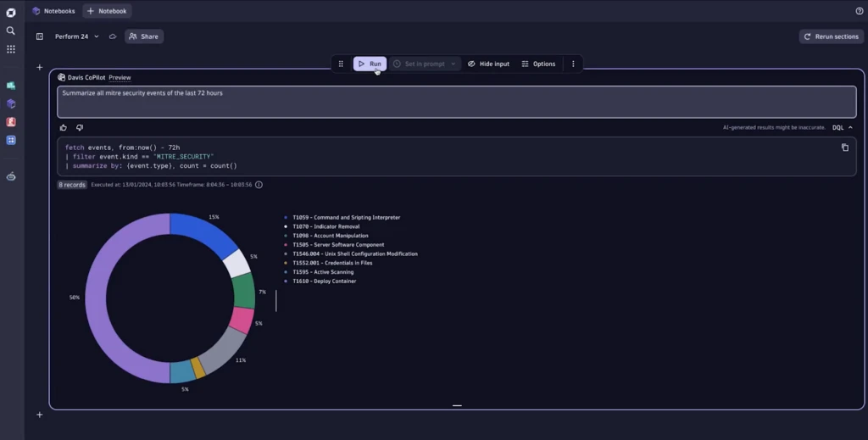Screen dimensions: 868x440
Task: Open a new Notebook tab
Action: [107, 11]
